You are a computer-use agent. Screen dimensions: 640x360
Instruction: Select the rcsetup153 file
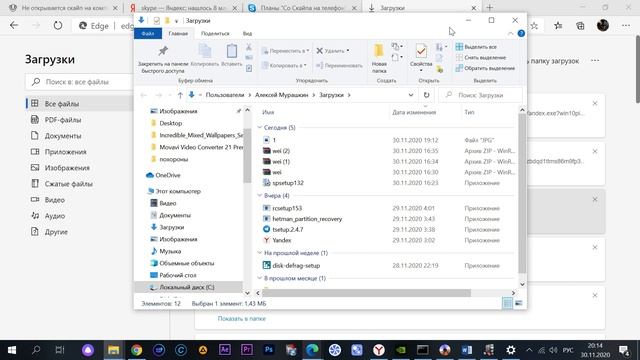[287, 208]
